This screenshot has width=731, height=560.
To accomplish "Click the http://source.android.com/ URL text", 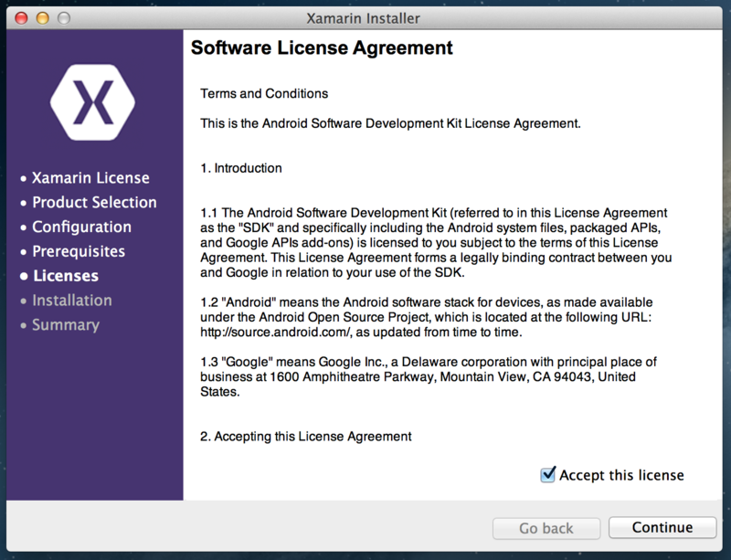I will (x=275, y=332).
